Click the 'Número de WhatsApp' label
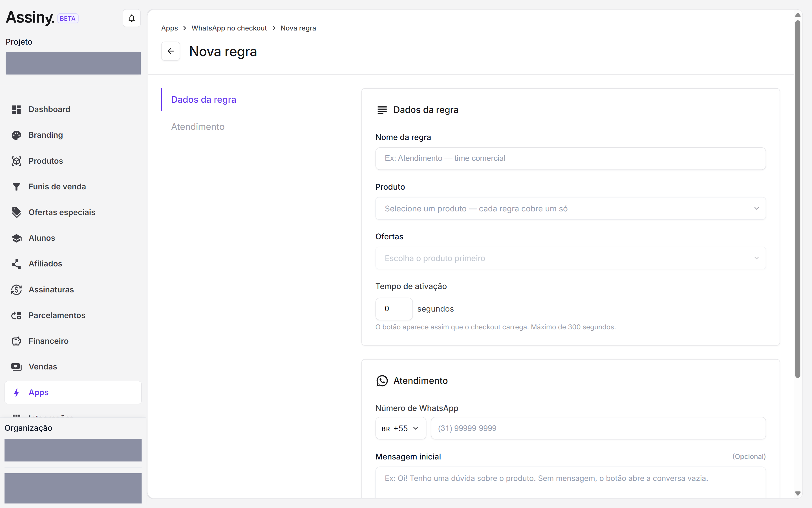812x508 pixels. point(417,408)
